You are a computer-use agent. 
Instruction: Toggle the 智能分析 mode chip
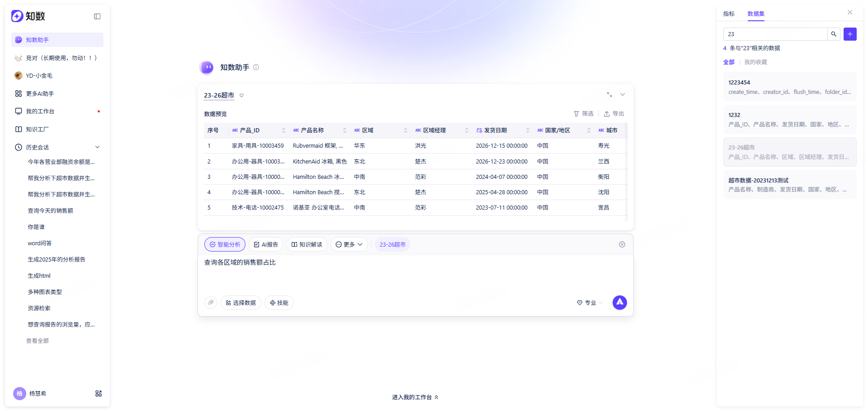(225, 244)
